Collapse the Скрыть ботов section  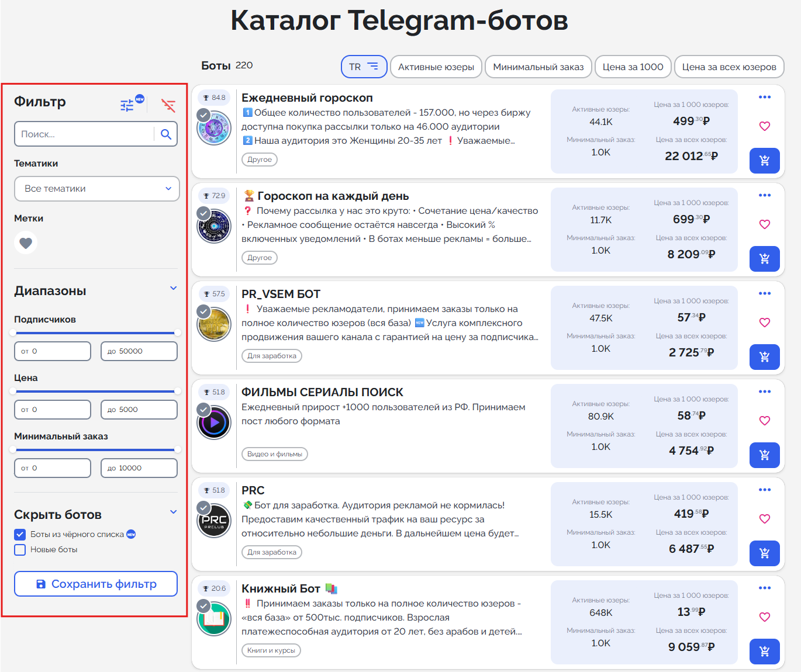click(x=173, y=512)
